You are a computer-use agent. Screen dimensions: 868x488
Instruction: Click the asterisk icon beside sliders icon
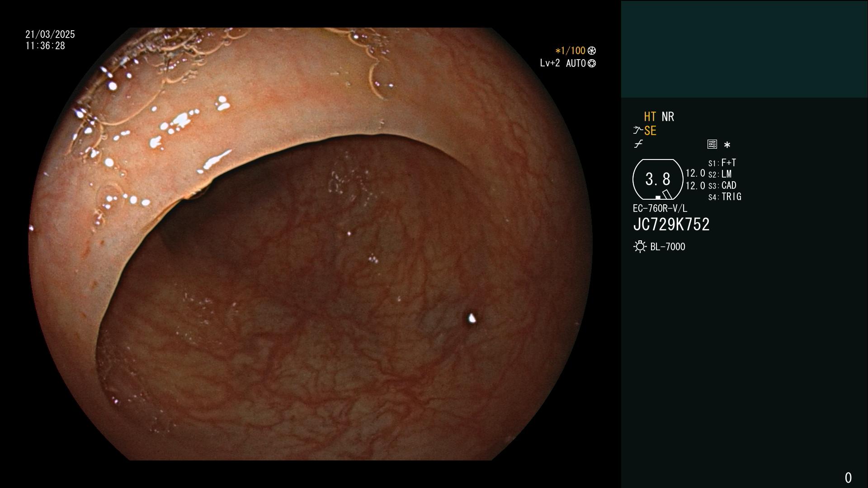pos(727,145)
